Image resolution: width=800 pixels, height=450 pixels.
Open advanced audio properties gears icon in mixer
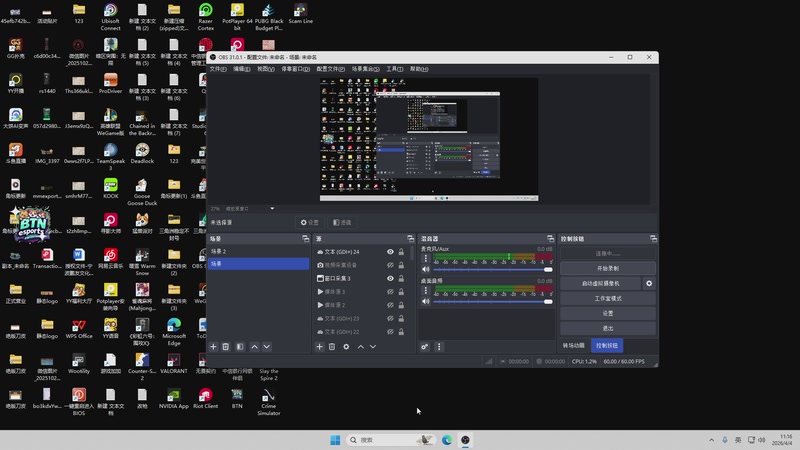pyautogui.click(x=424, y=346)
